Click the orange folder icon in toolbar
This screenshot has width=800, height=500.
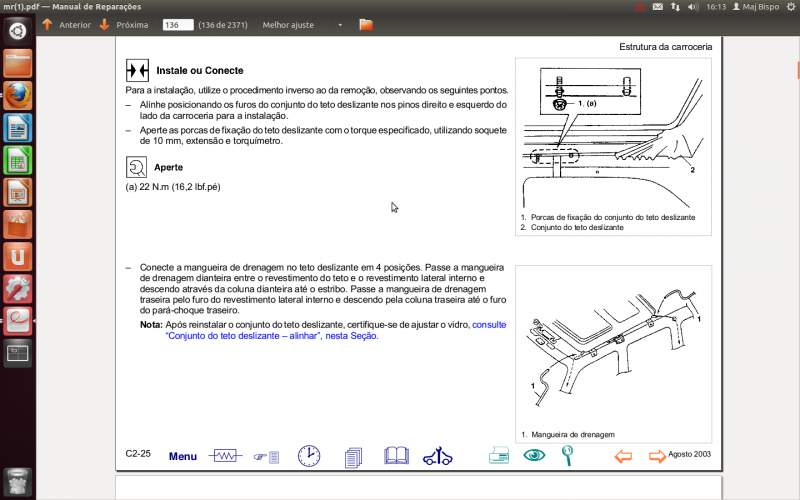[x=366, y=24]
